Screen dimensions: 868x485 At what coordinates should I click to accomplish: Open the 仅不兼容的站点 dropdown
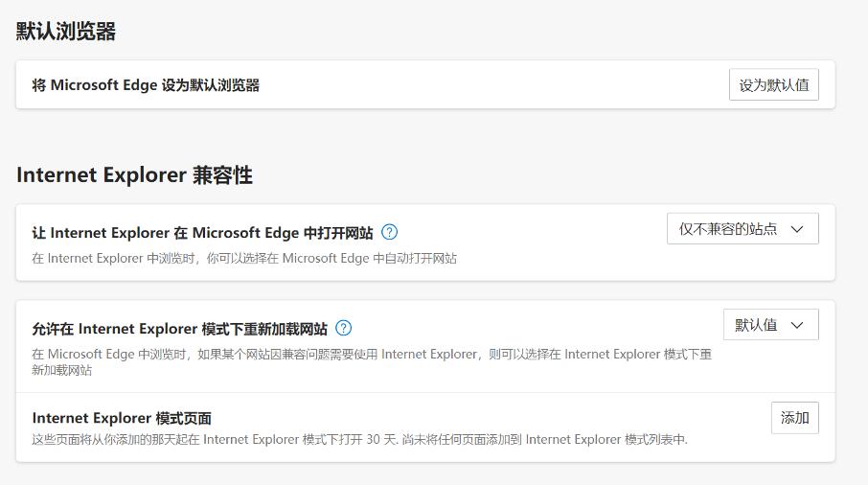tap(742, 229)
